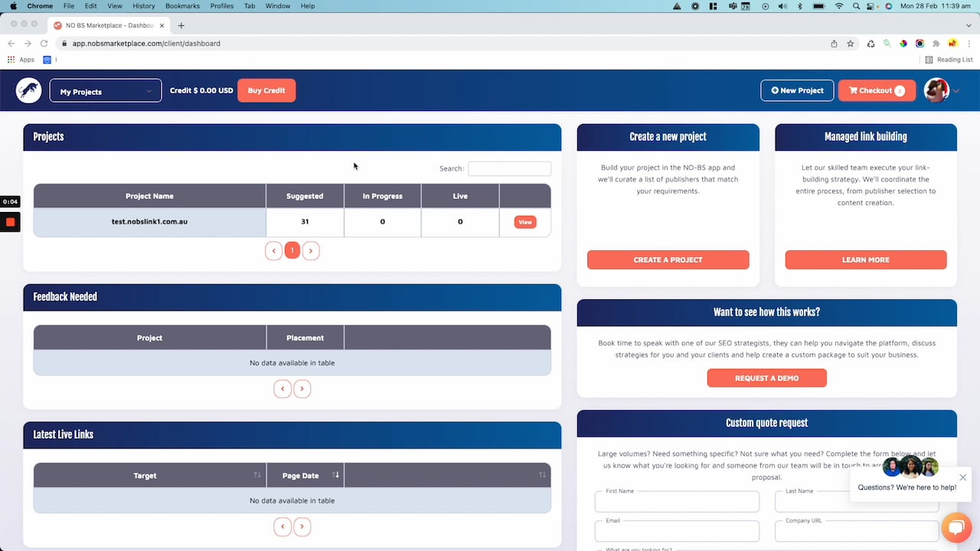Viewport: 980px width, 551px height.
Task: Expand the chevron beside the profile avatar
Action: [956, 91]
